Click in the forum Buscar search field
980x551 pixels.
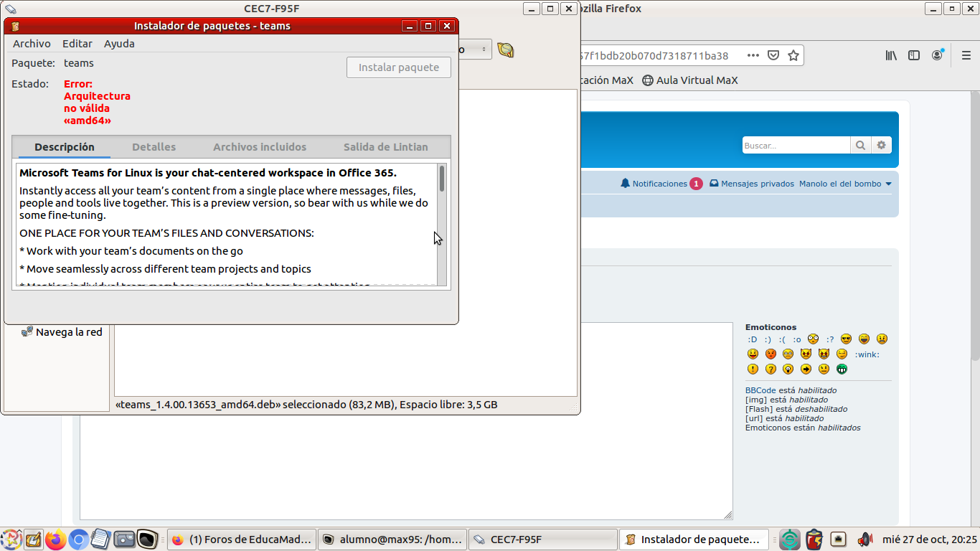tap(795, 146)
